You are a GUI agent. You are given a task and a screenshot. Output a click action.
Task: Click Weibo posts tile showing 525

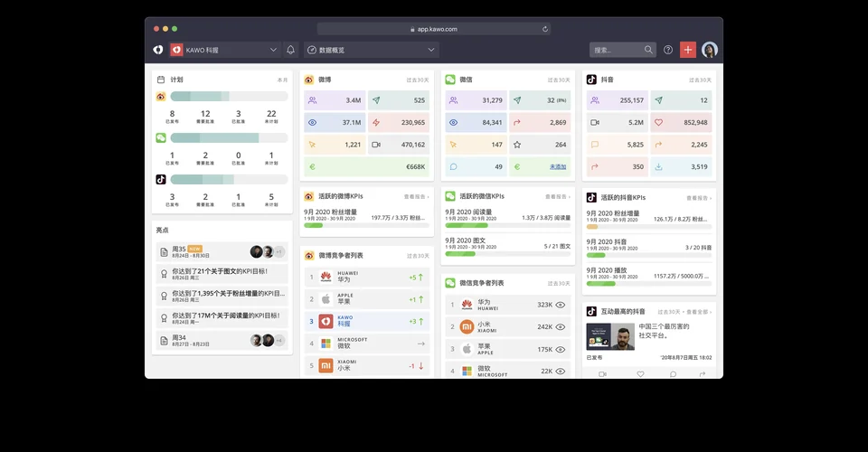tap(399, 100)
